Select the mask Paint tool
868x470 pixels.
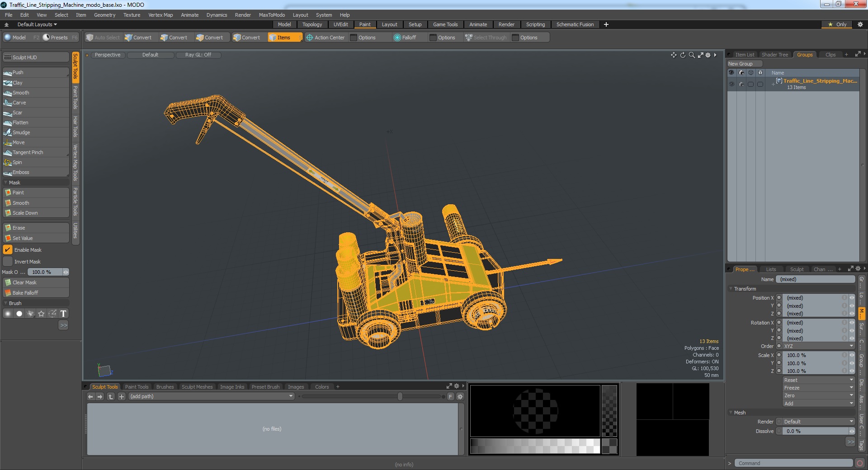tap(36, 193)
